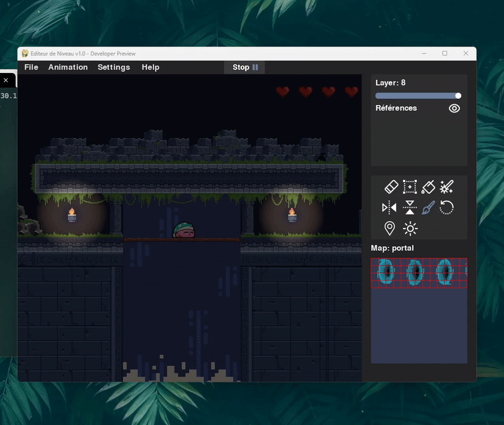This screenshot has width=504, height=425.
Task: Pick the blue brush pen tool
Action: pos(428,208)
